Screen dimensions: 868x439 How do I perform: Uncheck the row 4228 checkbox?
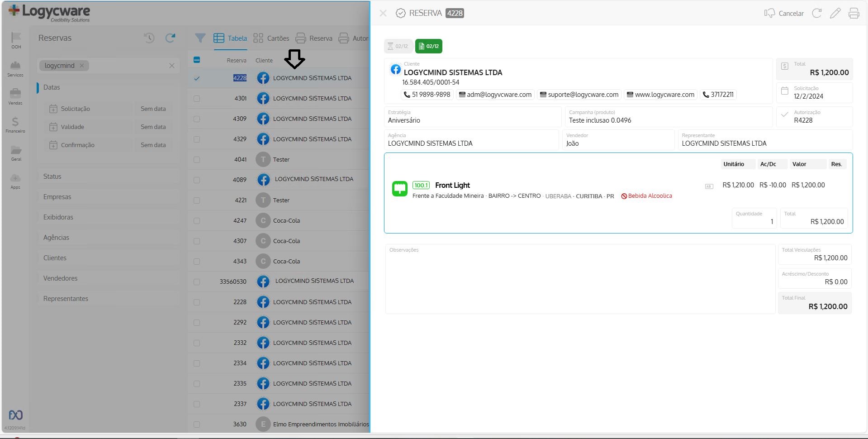click(x=197, y=78)
